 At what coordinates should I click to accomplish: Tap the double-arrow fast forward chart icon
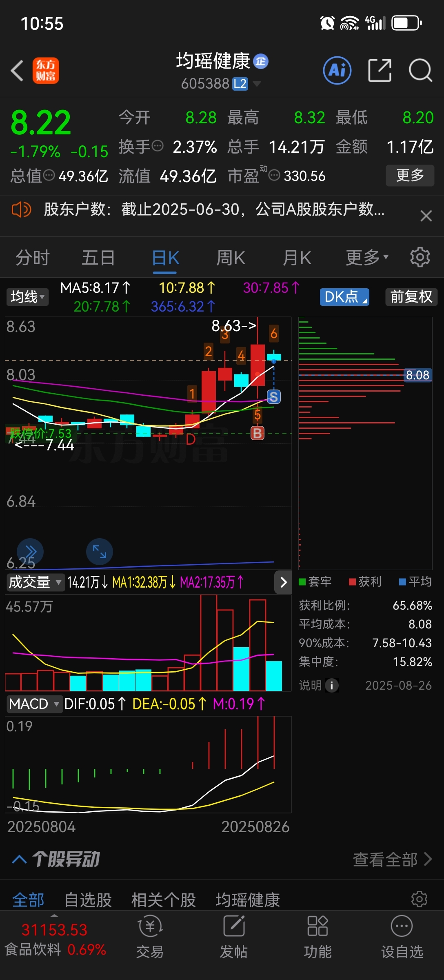[x=30, y=552]
